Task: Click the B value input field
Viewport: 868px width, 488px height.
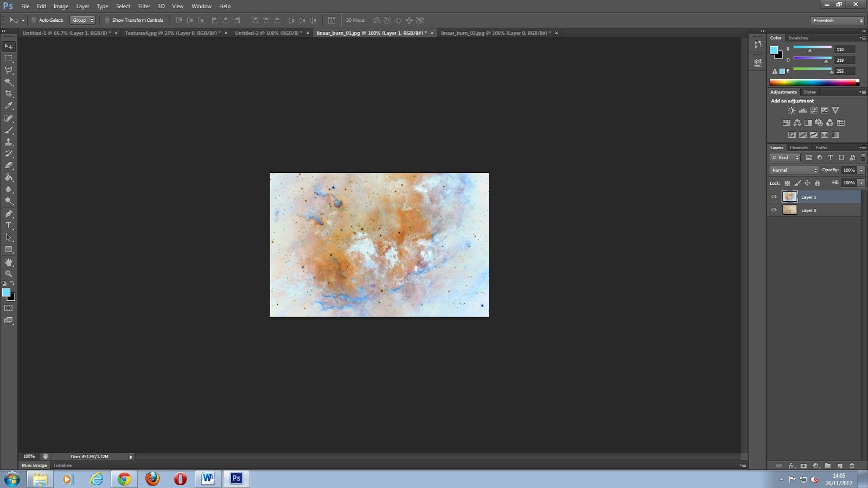Action: point(845,71)
